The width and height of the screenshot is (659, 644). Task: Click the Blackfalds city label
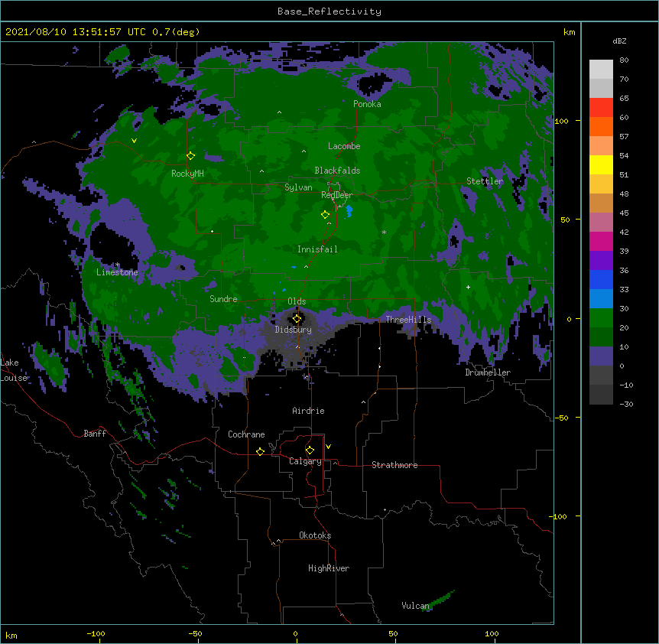click(337, 171)
